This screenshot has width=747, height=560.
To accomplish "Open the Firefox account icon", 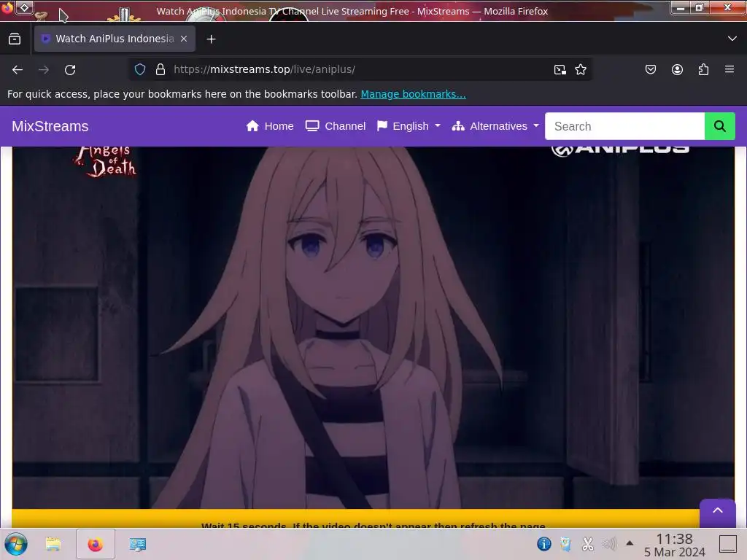I will point(677,69).
